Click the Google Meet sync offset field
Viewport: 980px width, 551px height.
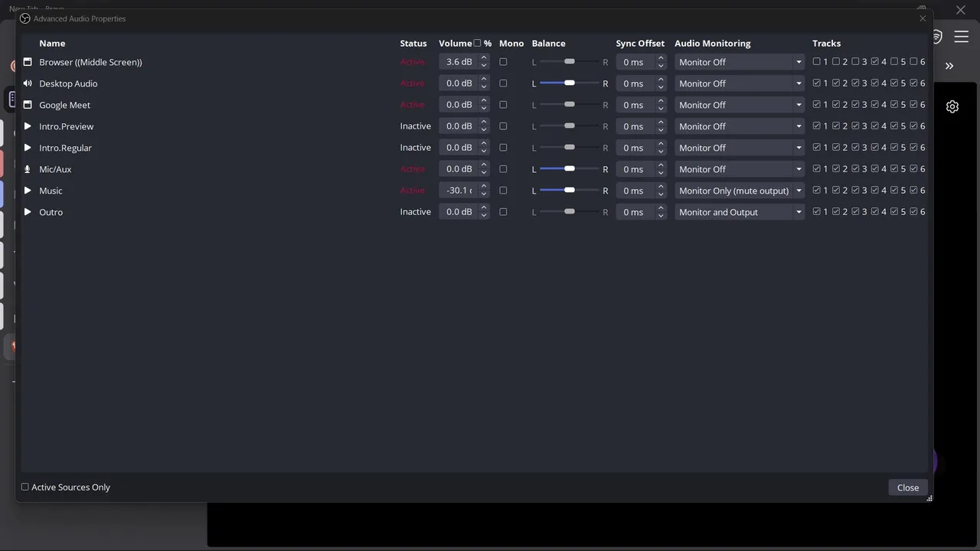coord(635,105)
